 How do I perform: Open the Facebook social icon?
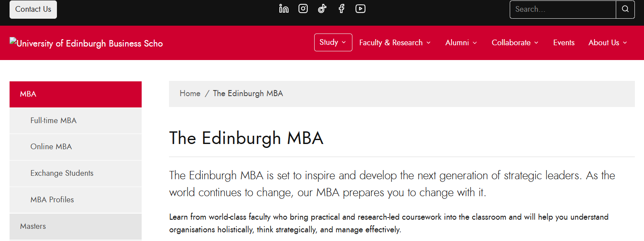coord(342,9)
